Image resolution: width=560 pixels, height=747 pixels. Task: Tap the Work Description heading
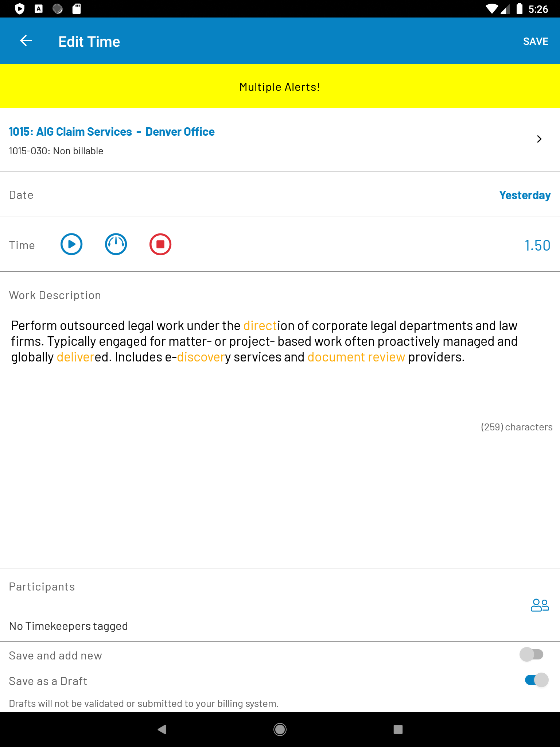(55, 295)
